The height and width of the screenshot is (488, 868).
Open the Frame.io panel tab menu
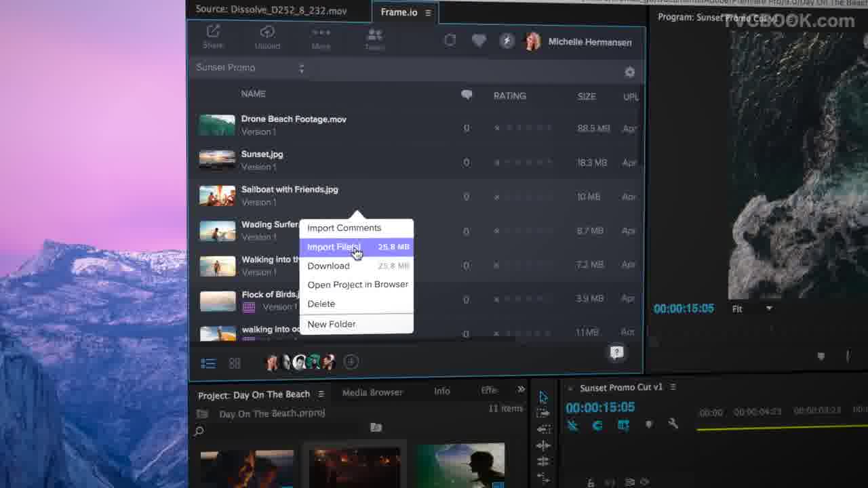pos(428,13)
